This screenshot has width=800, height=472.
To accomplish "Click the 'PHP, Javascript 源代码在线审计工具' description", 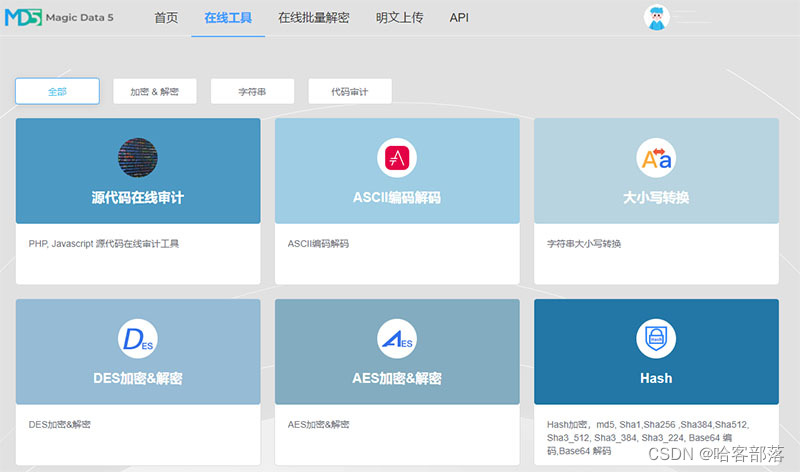I will [104, 244].
